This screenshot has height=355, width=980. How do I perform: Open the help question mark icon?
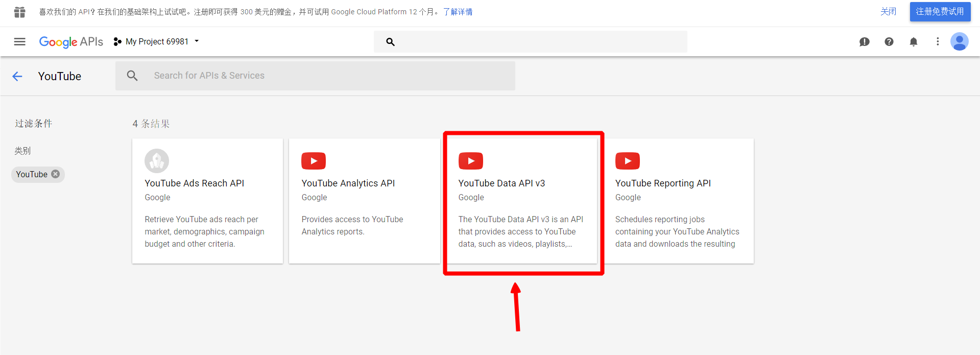tap(889, 42)
